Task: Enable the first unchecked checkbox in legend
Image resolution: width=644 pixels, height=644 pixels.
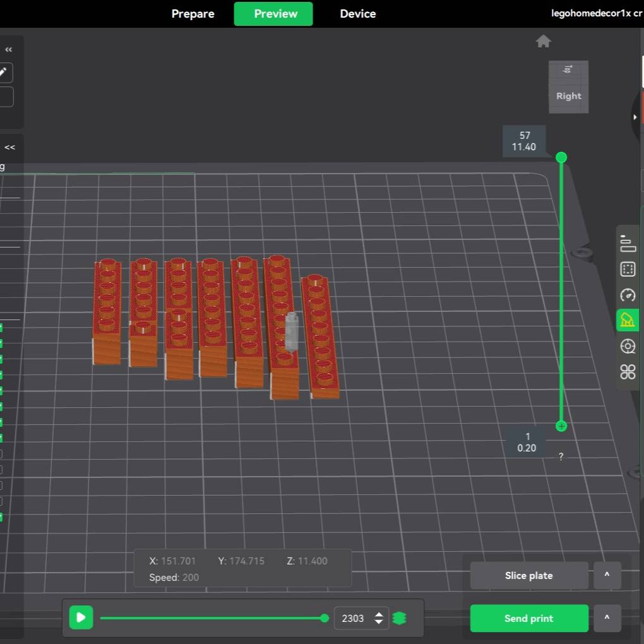Action: pos(1,454)
